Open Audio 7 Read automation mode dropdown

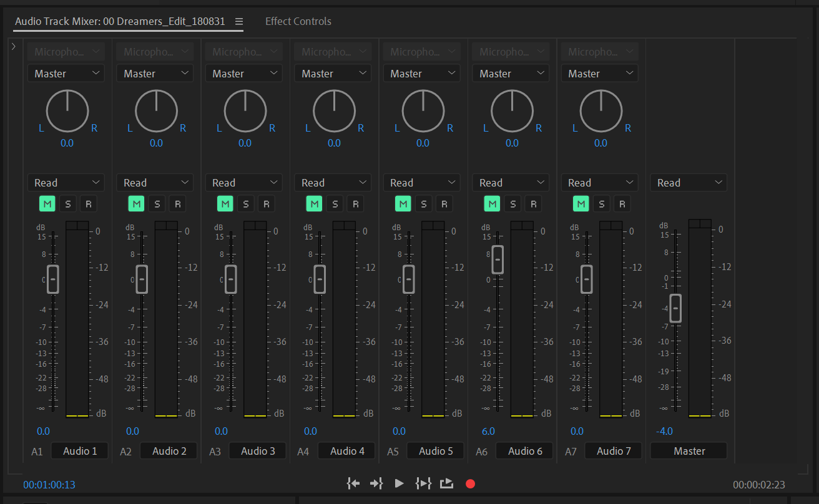point(599,183)
